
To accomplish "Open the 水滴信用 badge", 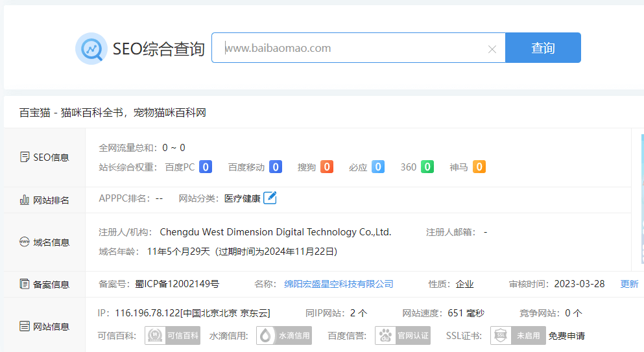I will tap(284, 336).
